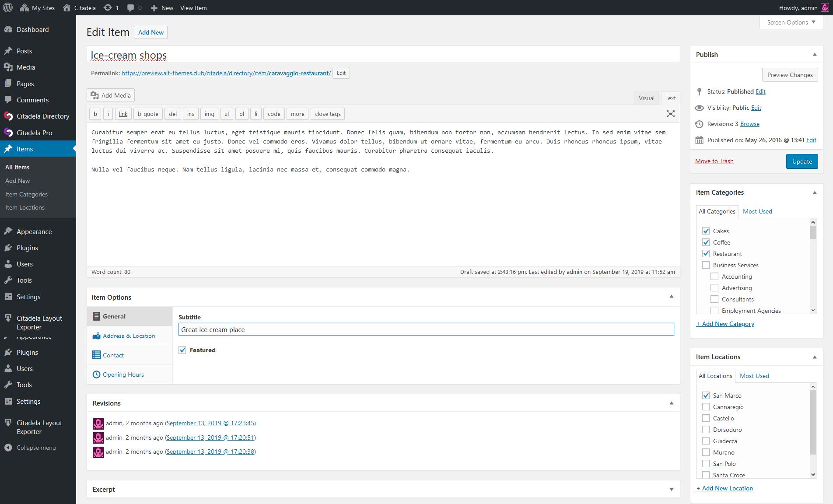The height and width of the screenshot is (504, 833).
Task: Click the updates refresh icon in admin bar
Action: (108, 8)
